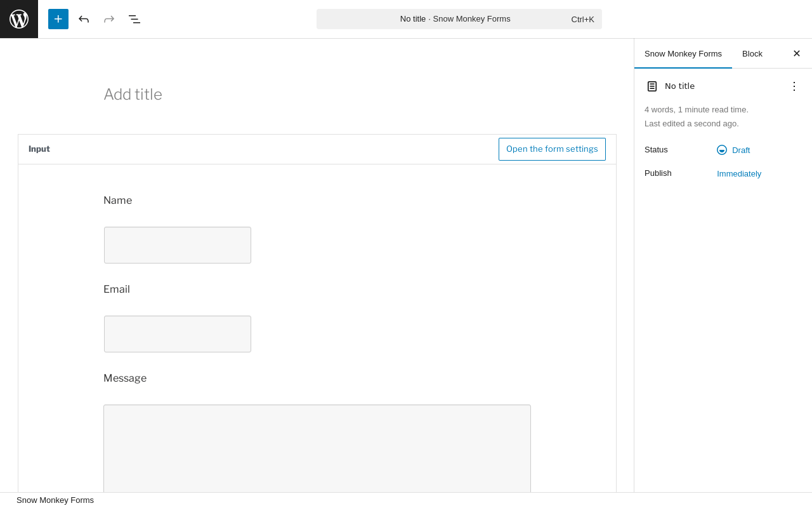This screenshot has width=812, height=508.
Task: Select the Snow Monkey Forms sidebar tab
Action: (683, 53)
